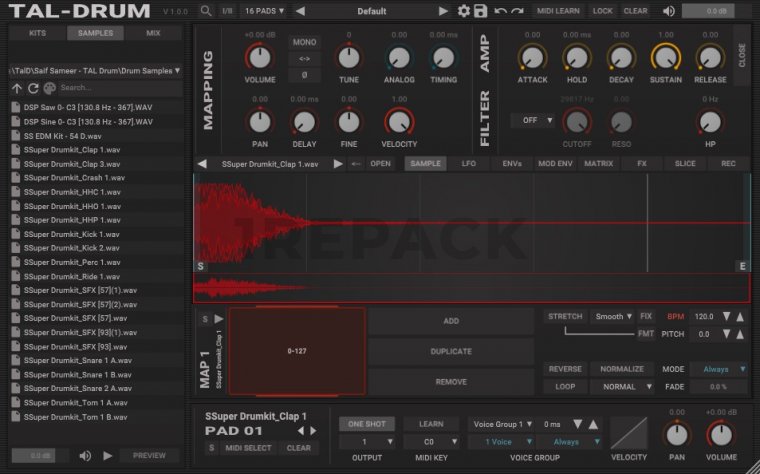This screenshot has width=760, height=474.
Task: Click the SUSTAIN knob in Amp section
Action: click(665, 59)
